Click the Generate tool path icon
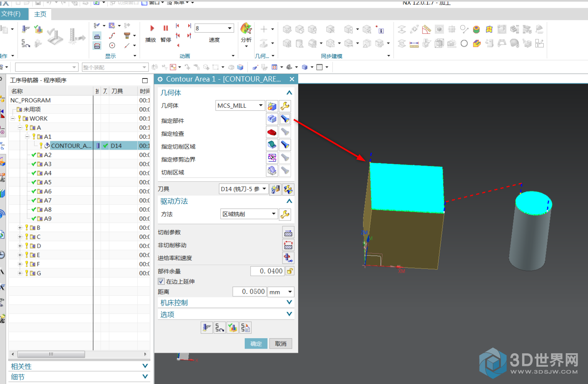This screenshot has width=588, height=384. click(207, 327)
